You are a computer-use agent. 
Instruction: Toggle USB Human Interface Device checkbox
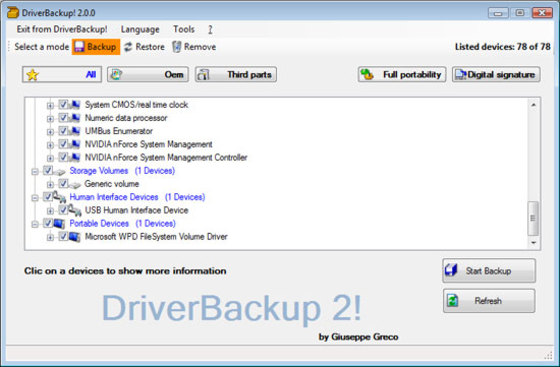click(64, 210)
